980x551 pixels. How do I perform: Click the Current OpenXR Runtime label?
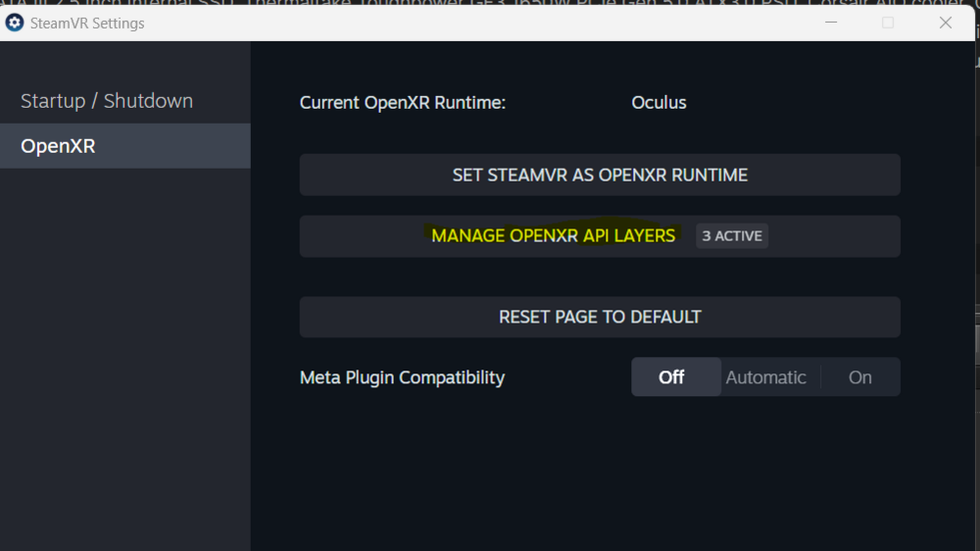pyautogui.click(x=403, y=103)
